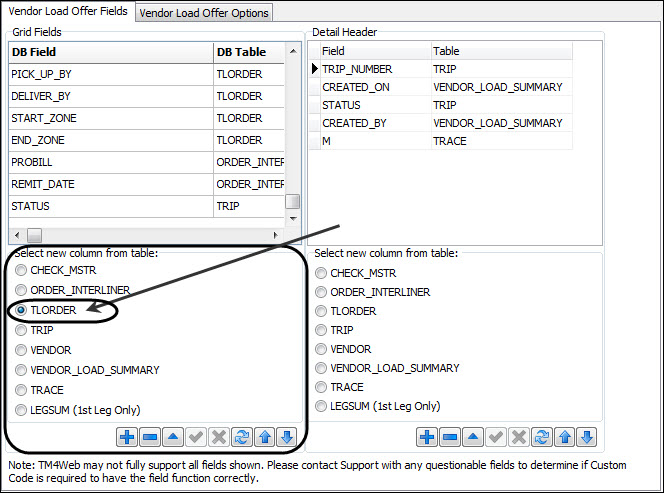Screen dimensions: 664x493
Task: Select CHECK_MSTR radio under Grid Fields
Action: [21, 270]
